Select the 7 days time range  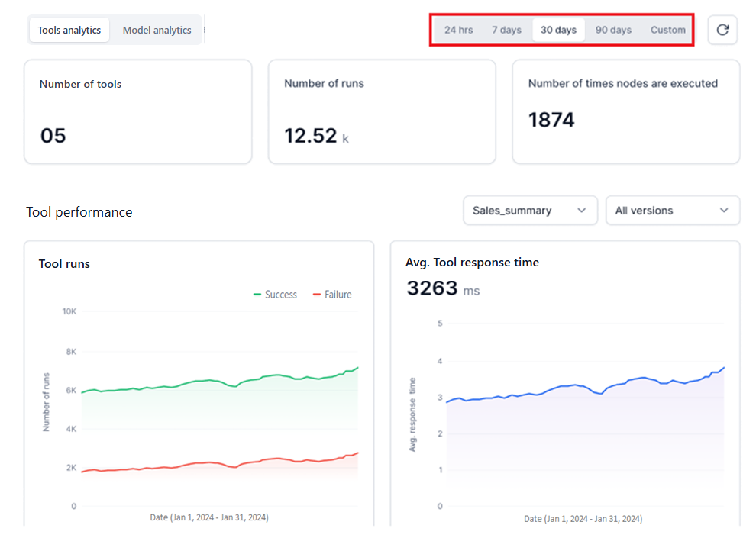(507, 30)
